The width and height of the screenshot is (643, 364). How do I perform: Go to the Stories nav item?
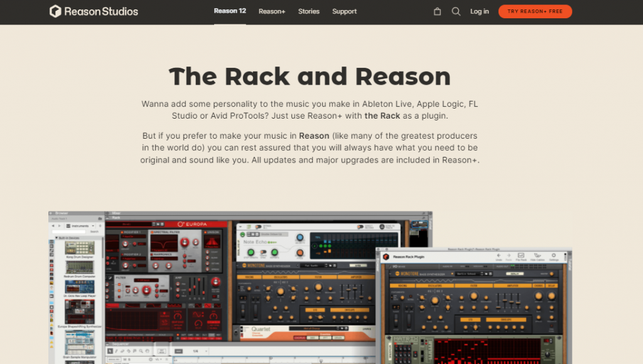pyautogui.click(x=309, y=11)
